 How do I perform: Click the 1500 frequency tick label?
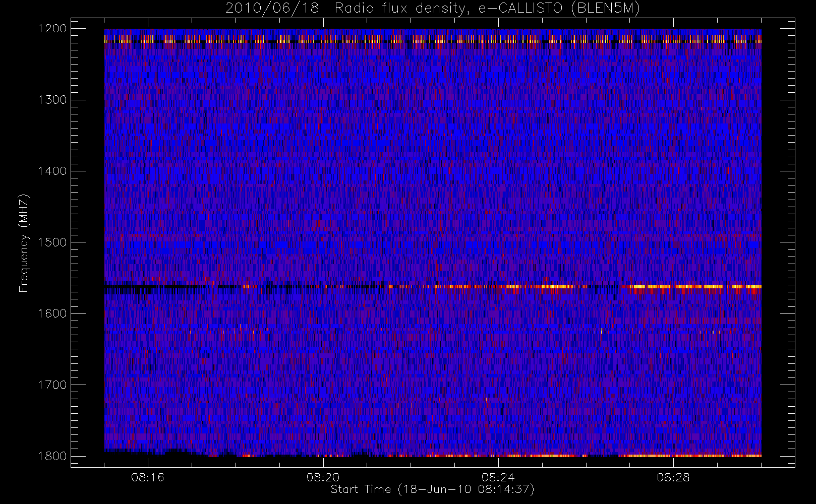pos(52,242)
